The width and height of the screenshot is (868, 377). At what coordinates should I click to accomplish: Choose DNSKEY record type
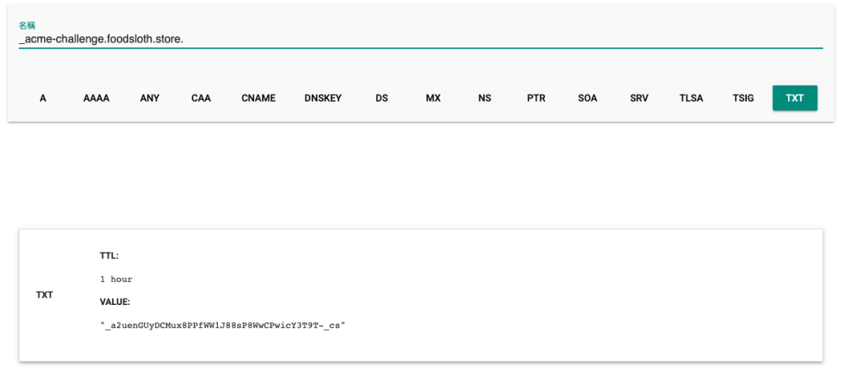click(323, 98)
